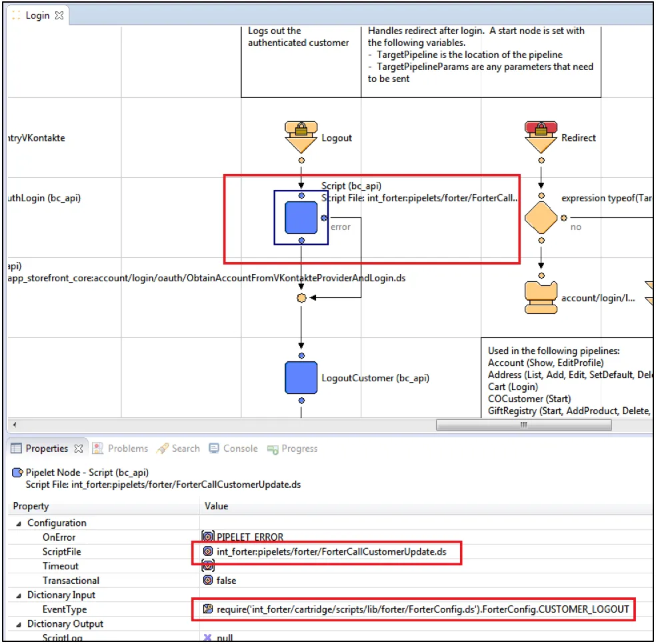Select the Transactional property row

click(x=330, y=581)
